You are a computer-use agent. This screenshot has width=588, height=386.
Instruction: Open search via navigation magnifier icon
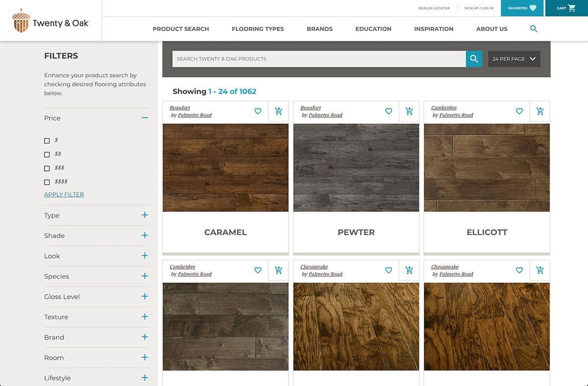click(534, 29)
